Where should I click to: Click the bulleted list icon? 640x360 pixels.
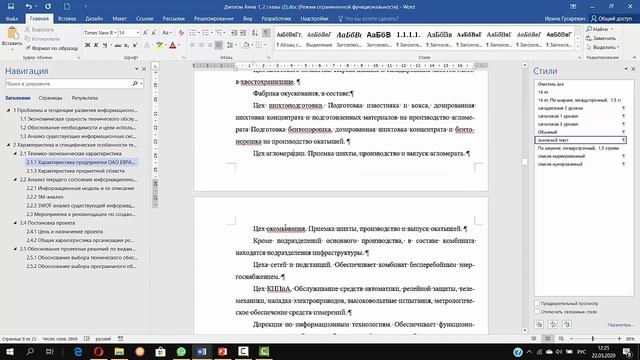coord(193,33)
